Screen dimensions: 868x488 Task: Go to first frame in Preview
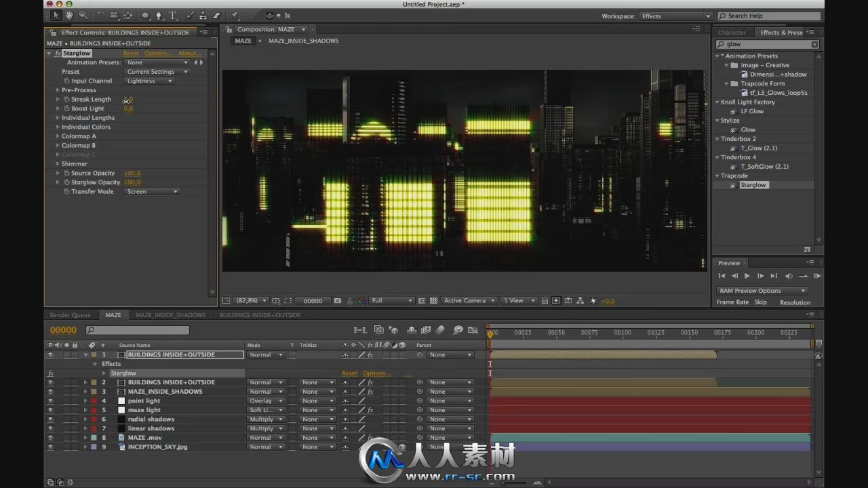coord(722,276)
